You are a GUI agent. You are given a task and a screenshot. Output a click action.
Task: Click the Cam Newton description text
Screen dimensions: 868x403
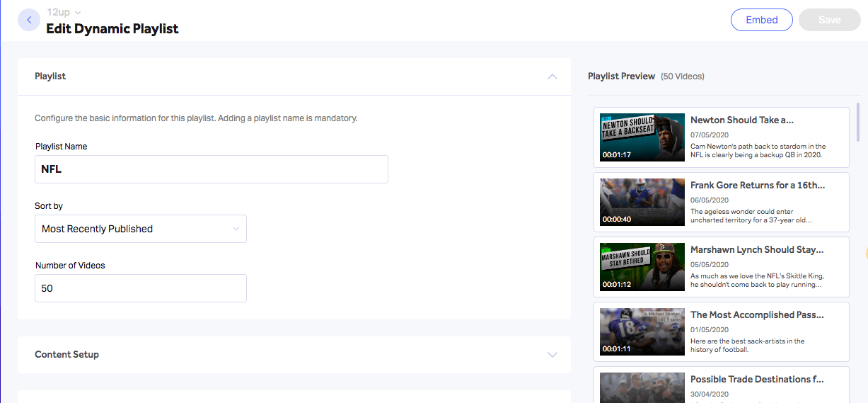coord(758,150)
